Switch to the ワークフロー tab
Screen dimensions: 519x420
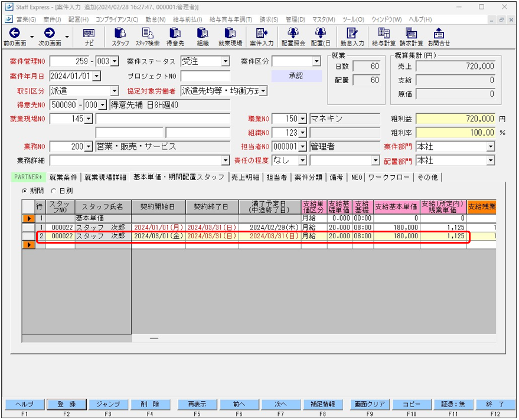[389, 177]
